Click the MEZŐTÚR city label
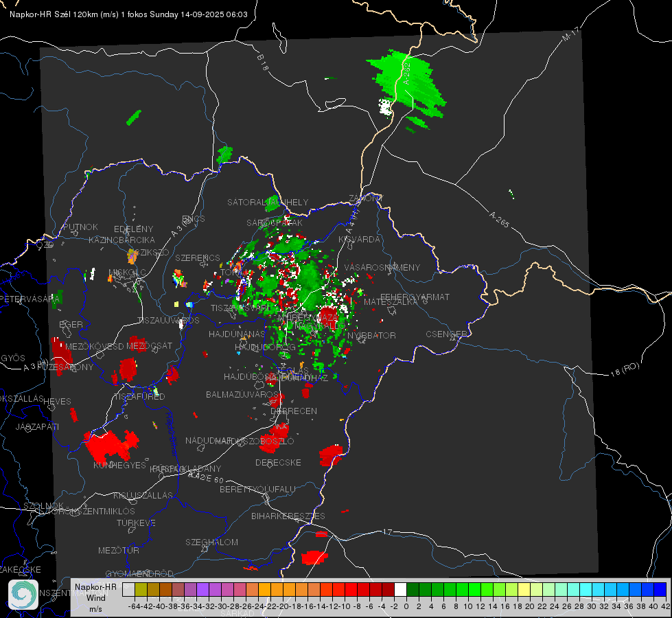 pyautogui.click(x=119, y=550)
